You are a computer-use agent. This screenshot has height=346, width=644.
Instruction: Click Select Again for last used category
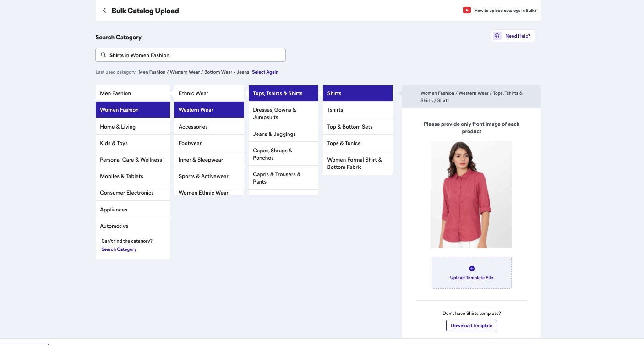[265, 72]
